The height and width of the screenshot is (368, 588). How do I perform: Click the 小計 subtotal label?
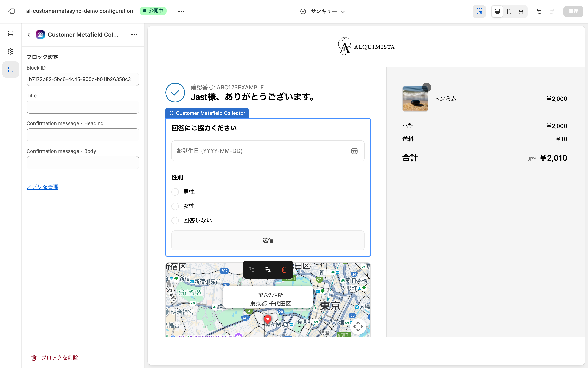tap(408, 126)
